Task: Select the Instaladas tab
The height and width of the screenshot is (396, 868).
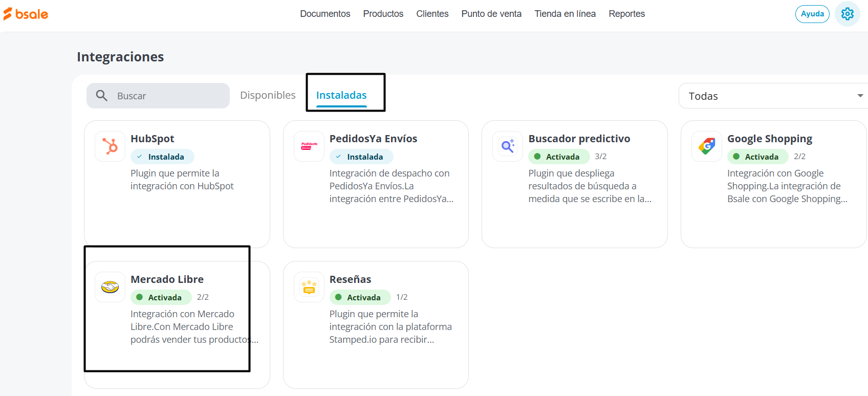Action: click(x=341, y=95)
